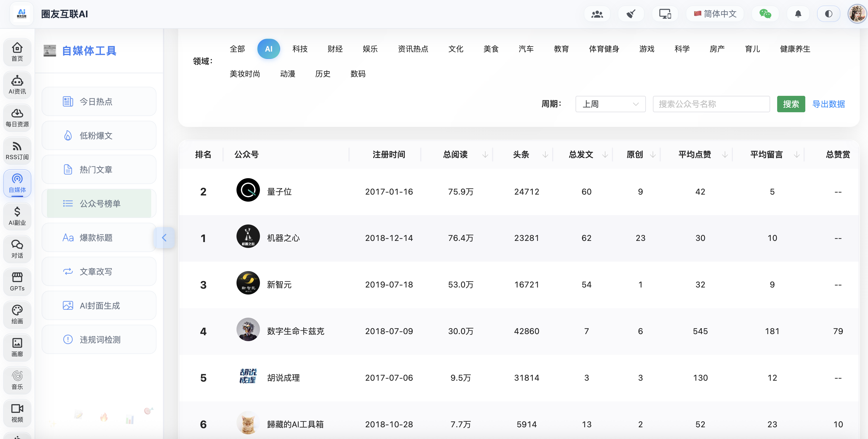Click the users group icon in header
This screenshot has width=868, height=439.
pos(597,14)
